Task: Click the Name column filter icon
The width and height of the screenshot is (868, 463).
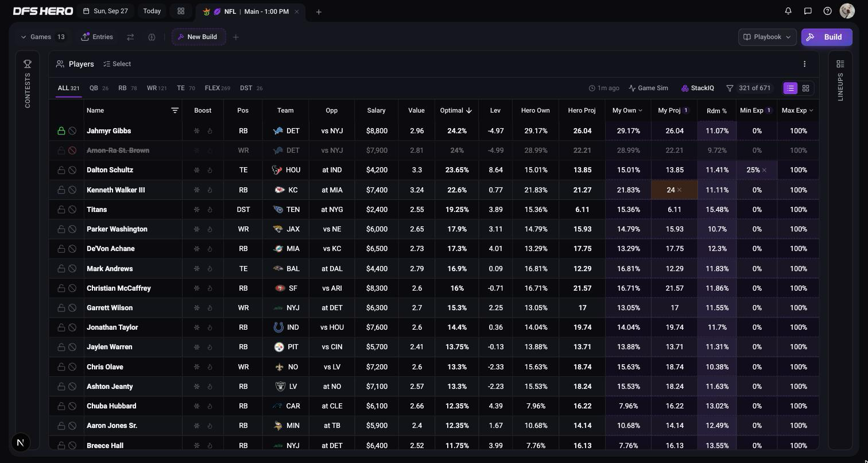Action: coord(175,110)
